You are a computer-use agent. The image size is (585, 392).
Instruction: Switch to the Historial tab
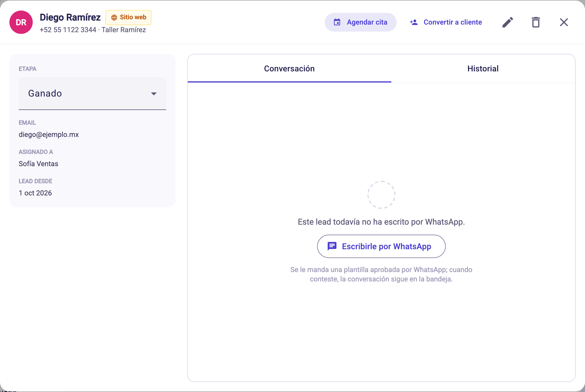tap(483, 68)
